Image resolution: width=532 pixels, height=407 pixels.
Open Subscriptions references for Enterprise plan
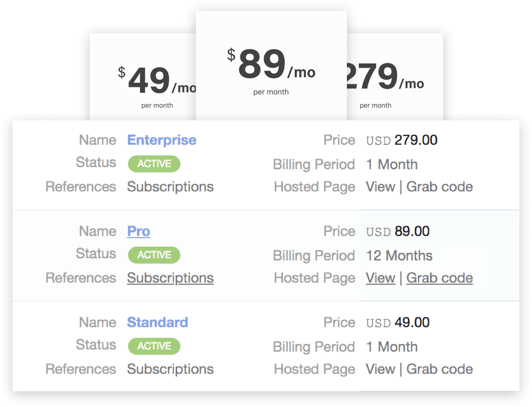point(170,187)
